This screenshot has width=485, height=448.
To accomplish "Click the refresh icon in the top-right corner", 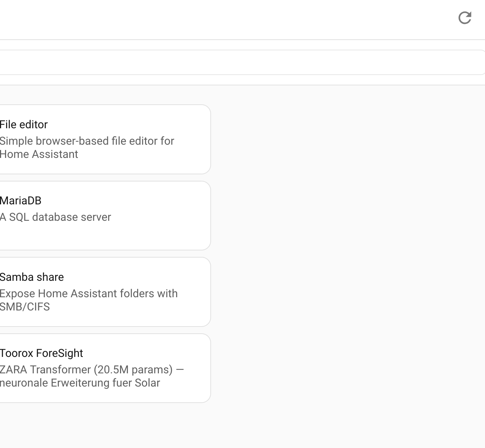I will (465, 18).
